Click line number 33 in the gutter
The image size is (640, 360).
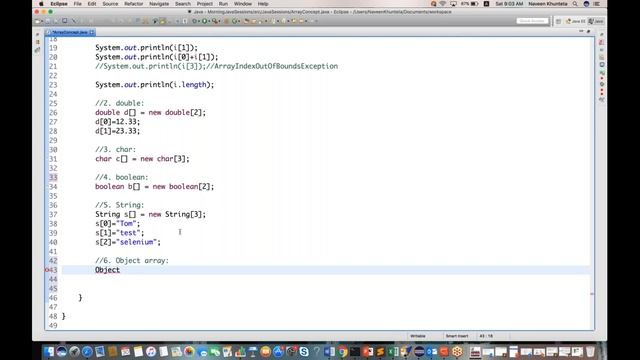click(53, 177)
